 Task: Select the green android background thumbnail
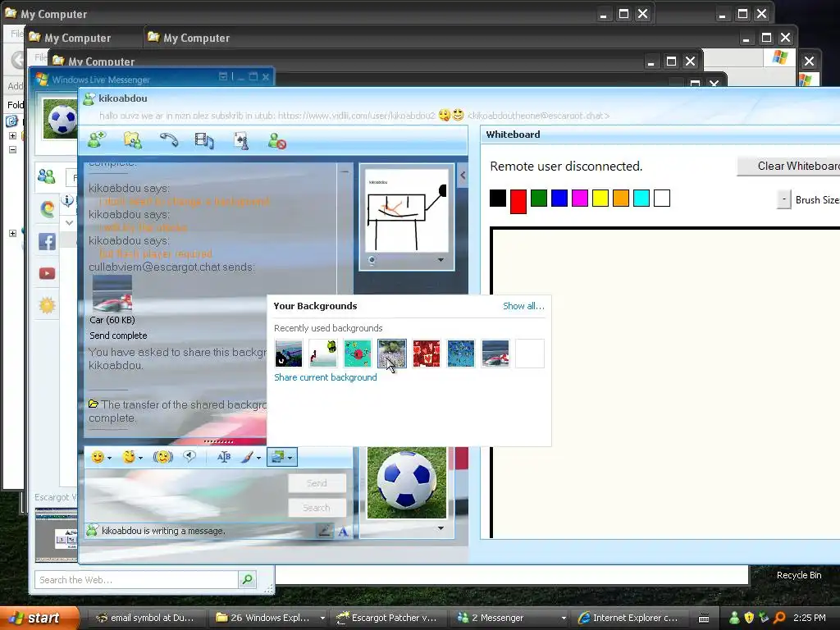pyautogui.click(x=323, y=354)
